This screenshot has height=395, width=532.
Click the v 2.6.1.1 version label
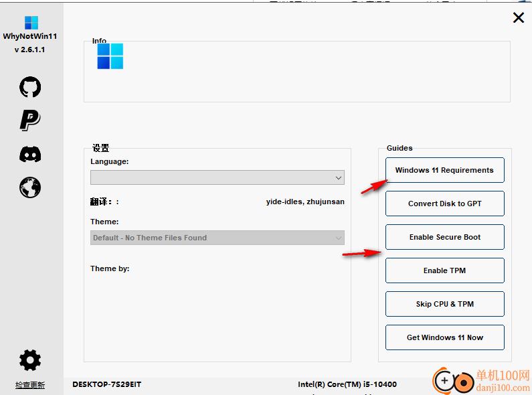[x=30, y=50]
